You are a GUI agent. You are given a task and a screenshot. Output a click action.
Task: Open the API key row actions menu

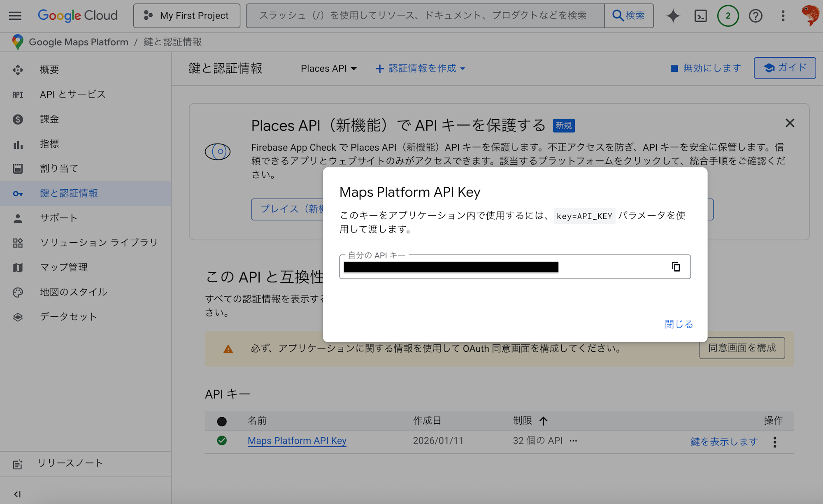tap(774, 441)
